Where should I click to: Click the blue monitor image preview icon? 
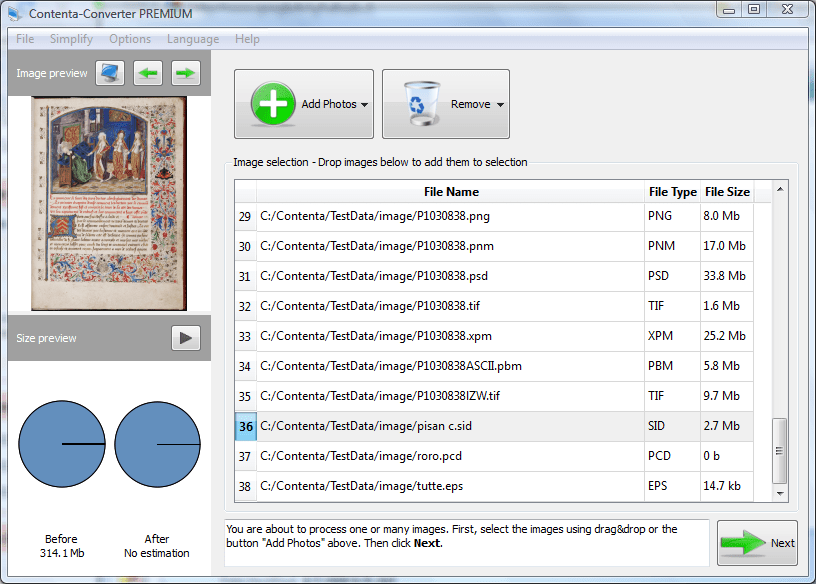(x=109, y=73)
